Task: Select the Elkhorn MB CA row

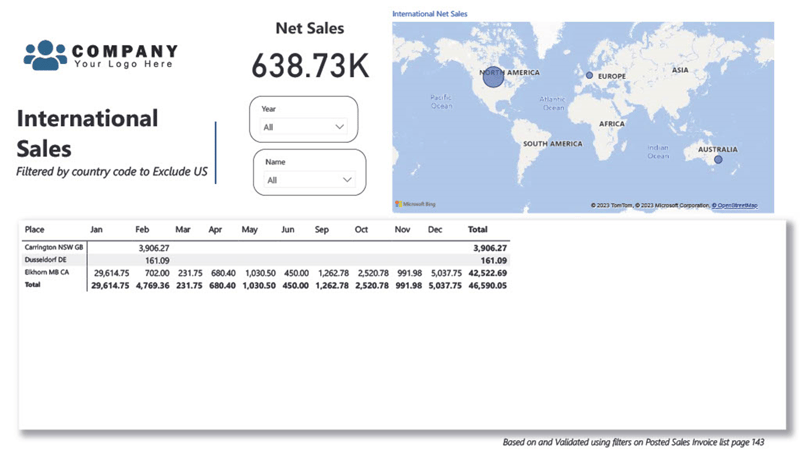Action: 49,272
